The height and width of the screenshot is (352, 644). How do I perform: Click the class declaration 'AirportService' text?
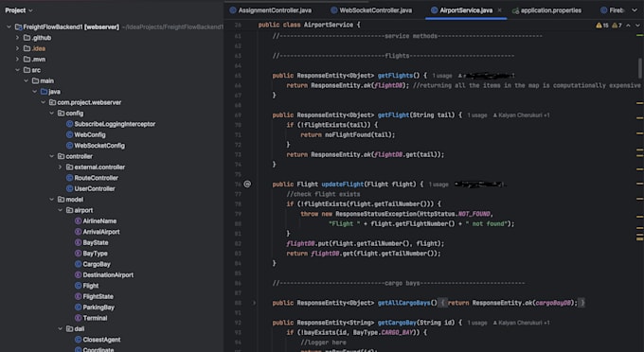(329, 25)
